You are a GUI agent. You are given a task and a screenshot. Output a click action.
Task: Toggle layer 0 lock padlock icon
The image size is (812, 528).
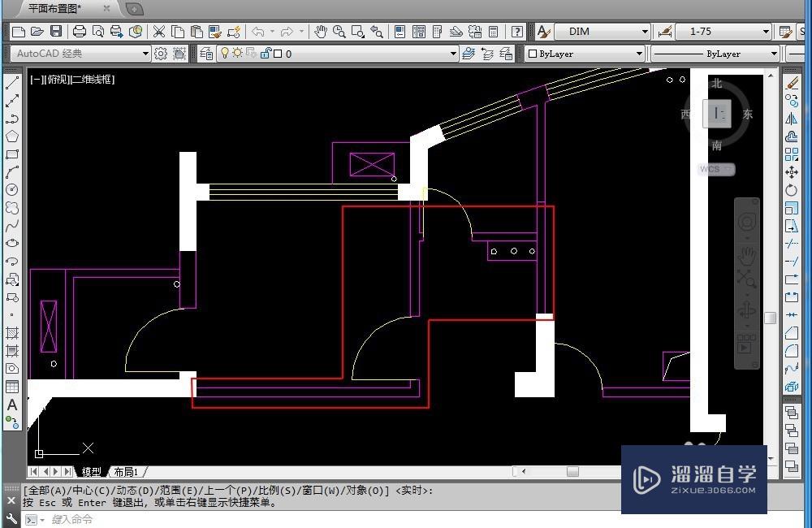click(x=266, y=54)
